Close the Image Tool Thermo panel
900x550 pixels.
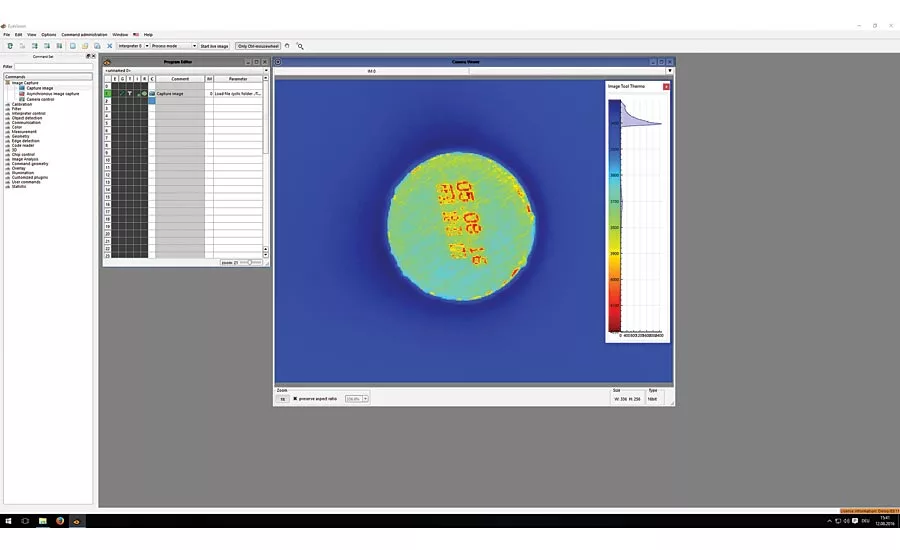(666, 87)
